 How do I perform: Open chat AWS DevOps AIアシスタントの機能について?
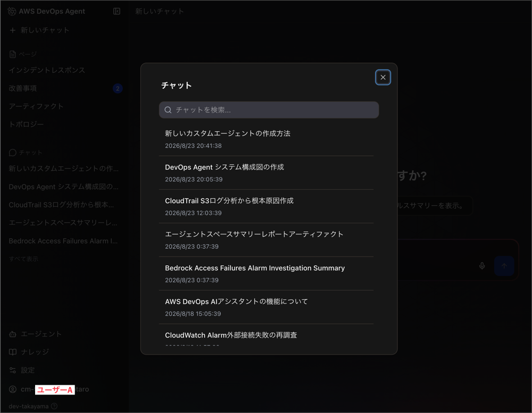click(x=266, y=307)
